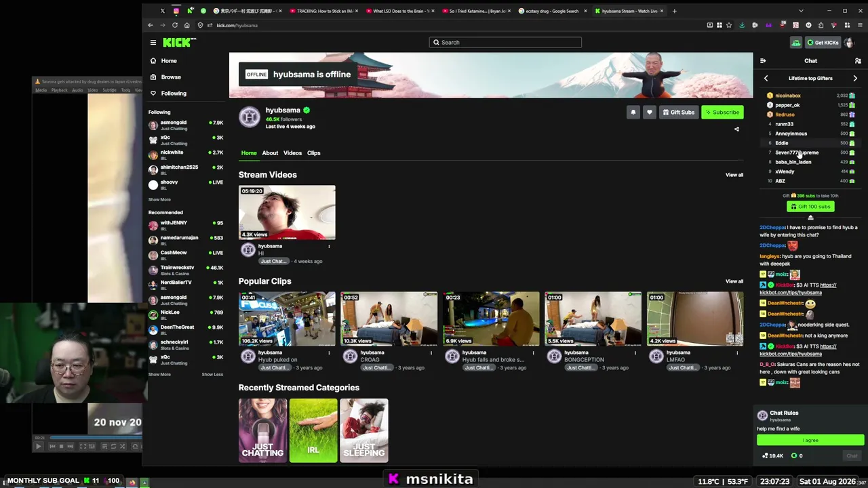Image resolution: width=868 pixels, height=488 pixels.
Task: Open the Just Chatting category card
Action: click(262, 430)
